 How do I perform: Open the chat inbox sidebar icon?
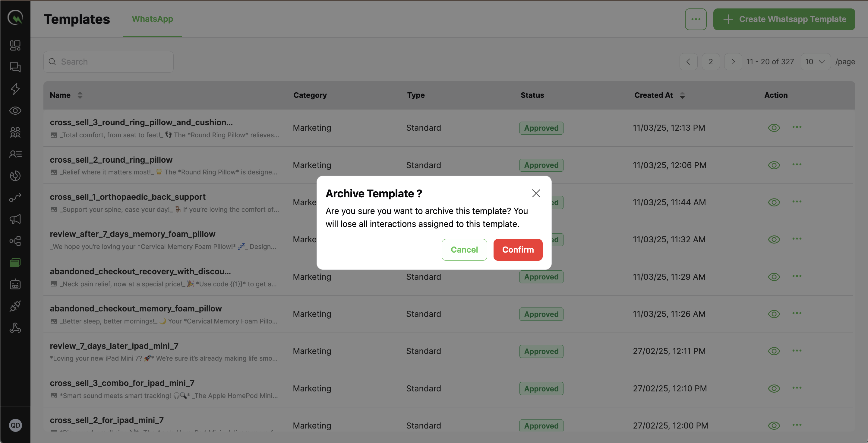(x=15, y=67)
